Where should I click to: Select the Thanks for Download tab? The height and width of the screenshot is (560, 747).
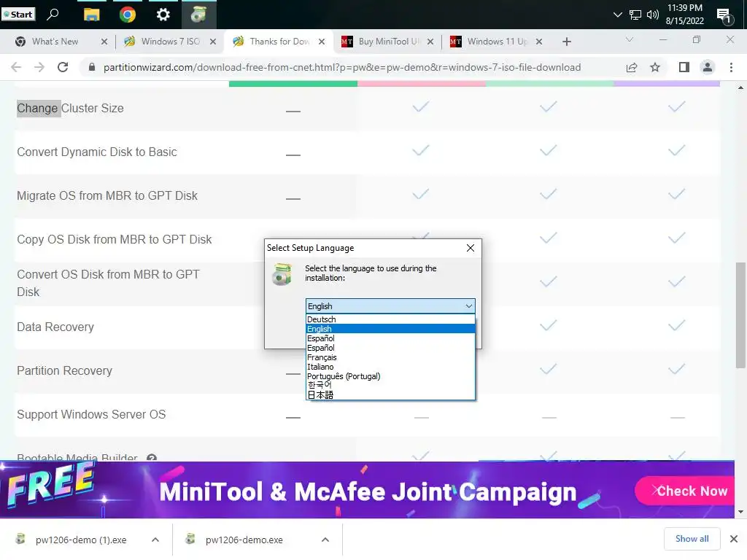[x=279, y=42]
